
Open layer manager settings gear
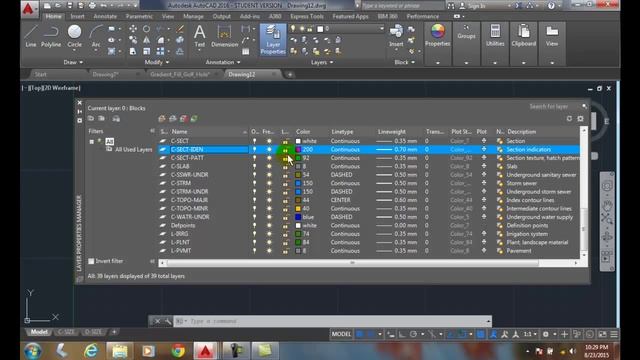tap(580, 118)
